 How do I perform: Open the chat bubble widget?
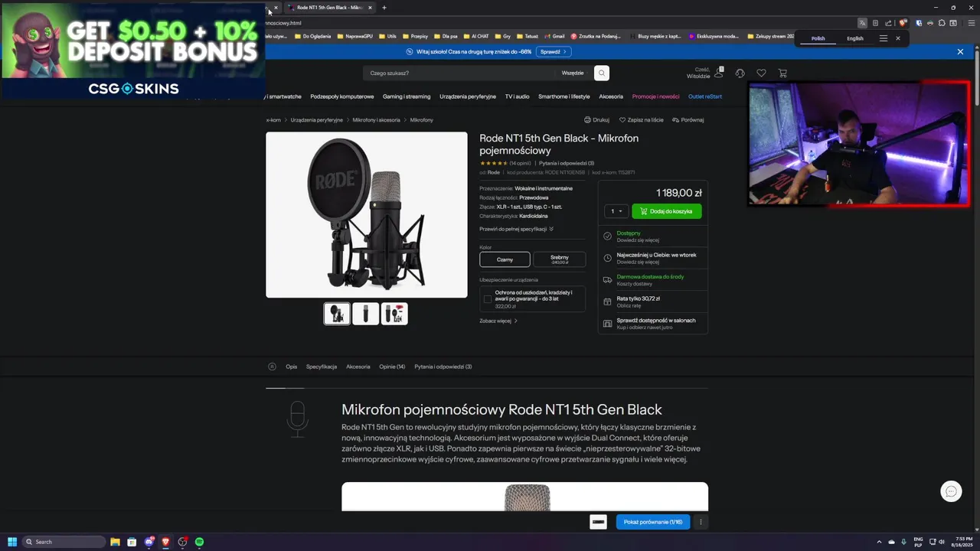pos(951,491)
